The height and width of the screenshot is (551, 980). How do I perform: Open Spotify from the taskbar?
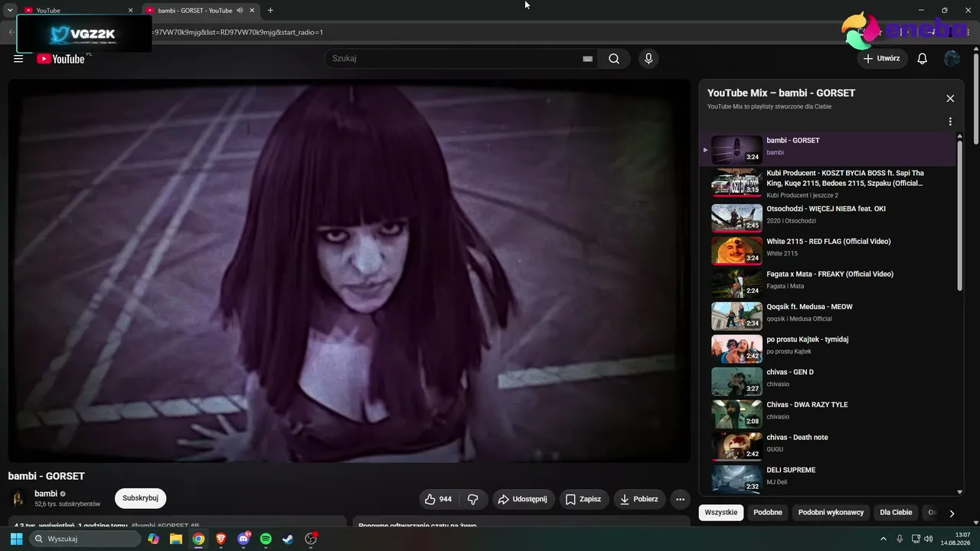click(266, 539)
